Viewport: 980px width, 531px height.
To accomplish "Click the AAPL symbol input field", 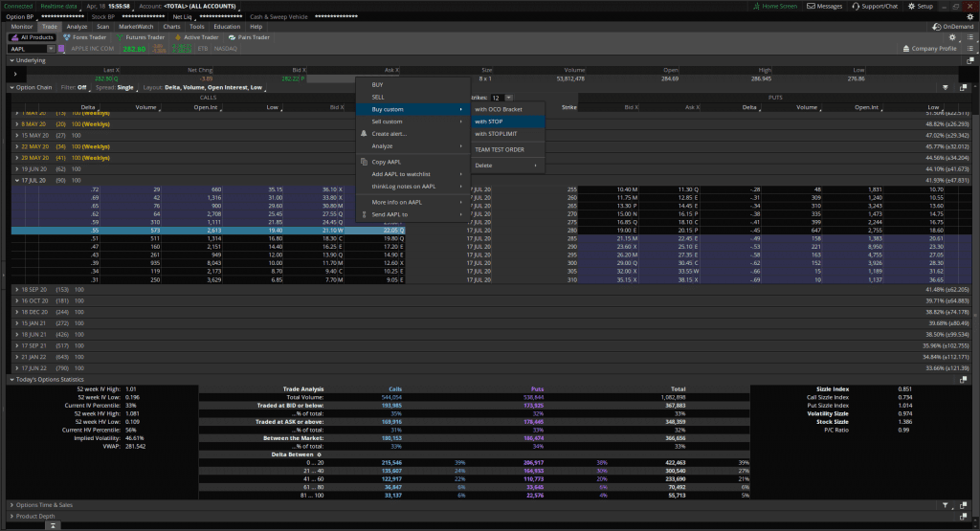I will (26, 48).
